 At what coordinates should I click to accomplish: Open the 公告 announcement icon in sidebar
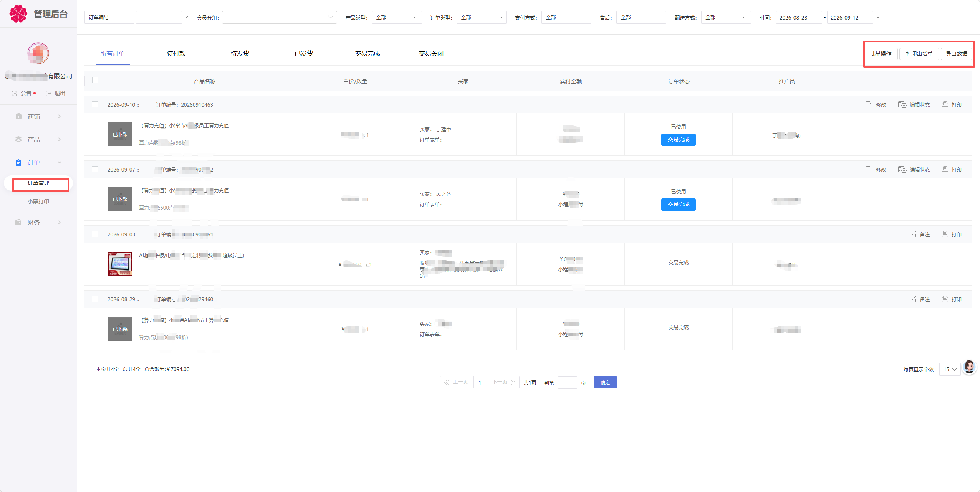[14, 93]
